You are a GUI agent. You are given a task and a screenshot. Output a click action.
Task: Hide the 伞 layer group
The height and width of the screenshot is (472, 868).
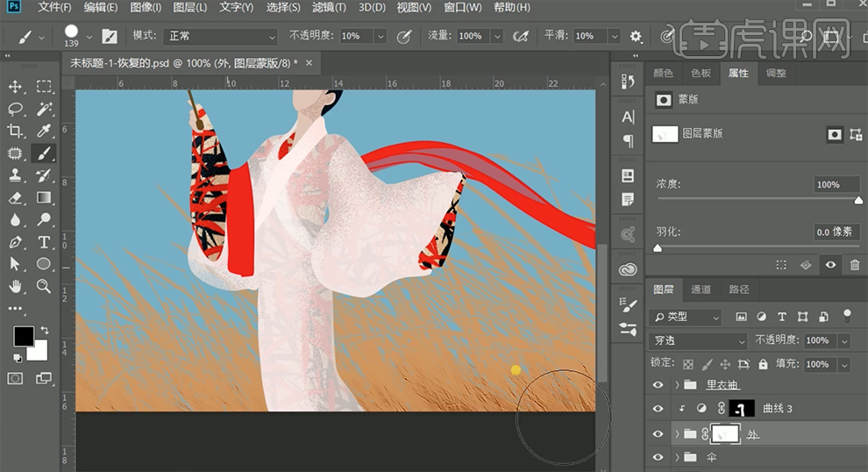(x=658, y=457)
